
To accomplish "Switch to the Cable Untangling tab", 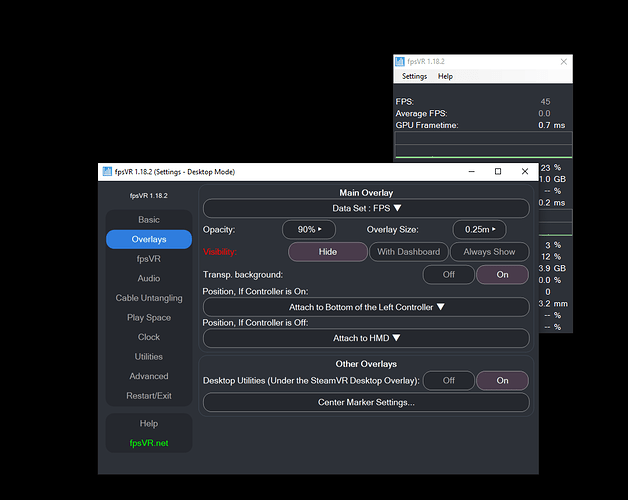I will coord(149,298).
